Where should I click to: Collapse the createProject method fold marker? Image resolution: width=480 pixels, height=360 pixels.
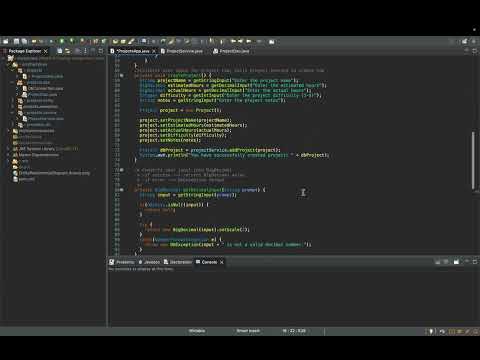tap(122, 76)
